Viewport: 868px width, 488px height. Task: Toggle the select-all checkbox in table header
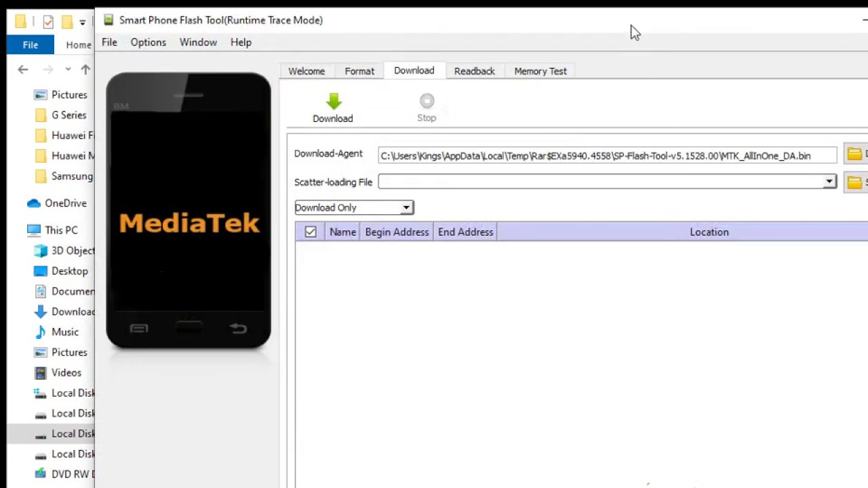[311, 232]
